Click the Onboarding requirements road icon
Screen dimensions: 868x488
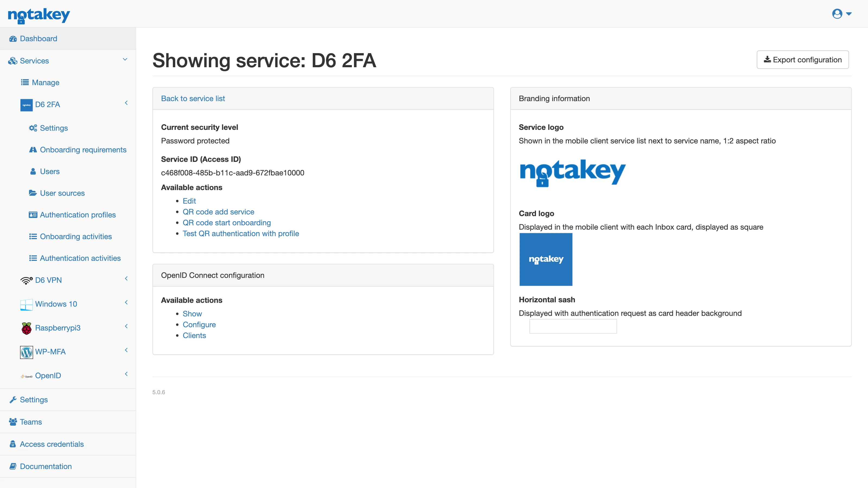pos(33,150)
